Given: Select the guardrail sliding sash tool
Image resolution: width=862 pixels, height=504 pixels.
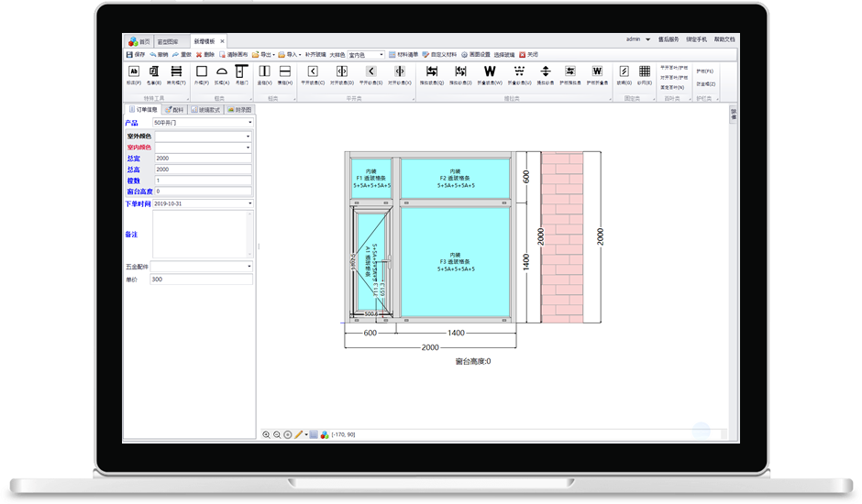Looking at the screenshot, I should click(570, 75).
